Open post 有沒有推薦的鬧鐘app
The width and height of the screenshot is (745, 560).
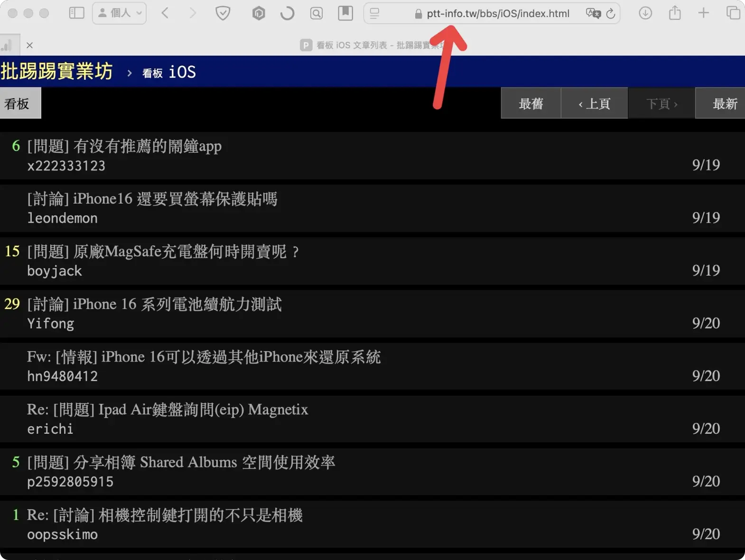124,146
